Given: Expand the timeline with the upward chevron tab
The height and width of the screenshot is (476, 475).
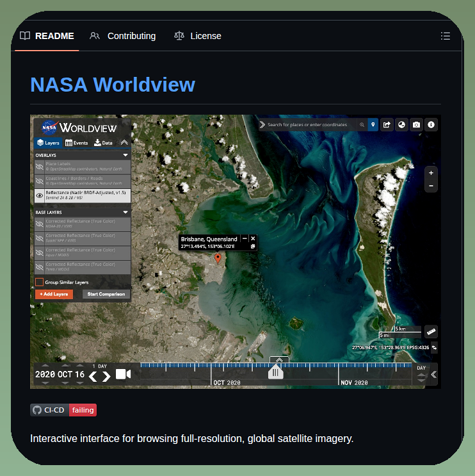Looking at the screenshot, I should (x=279, y=360).
